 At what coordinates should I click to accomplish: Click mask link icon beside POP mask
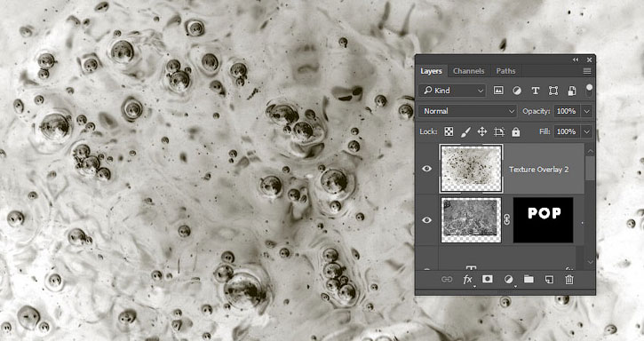point(507,220)
